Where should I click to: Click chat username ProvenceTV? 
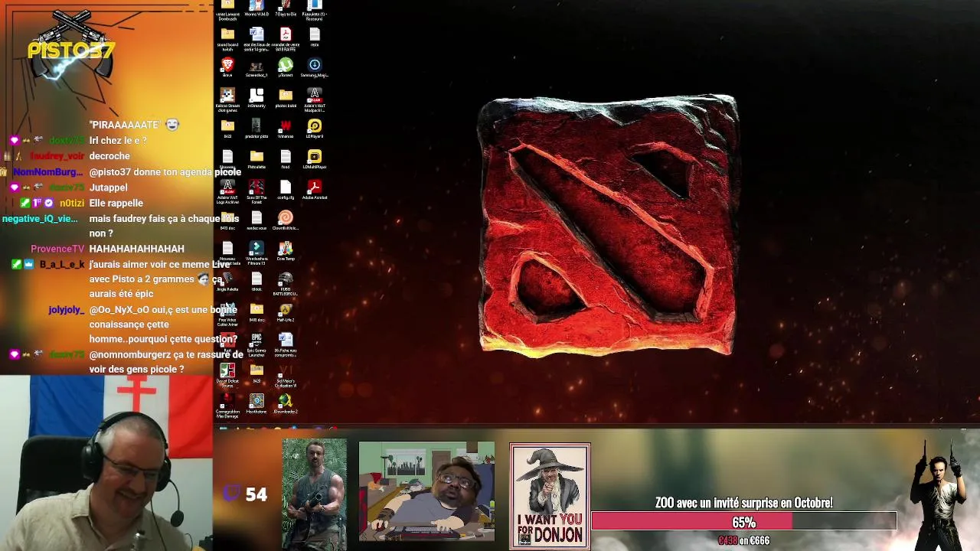(57, 249)
